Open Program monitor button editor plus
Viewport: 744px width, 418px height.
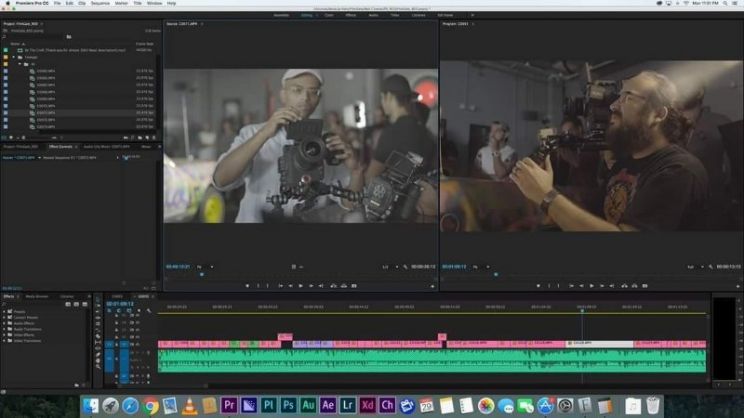(737, 286)
